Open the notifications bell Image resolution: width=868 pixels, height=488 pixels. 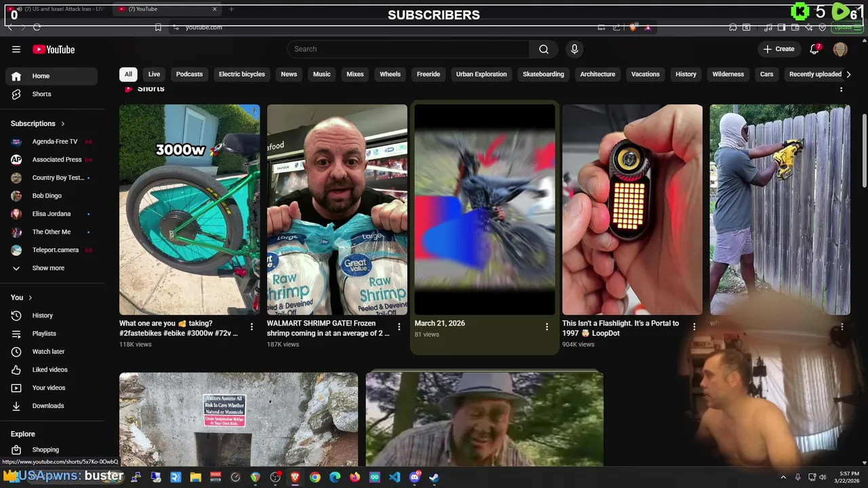(815, 49)
